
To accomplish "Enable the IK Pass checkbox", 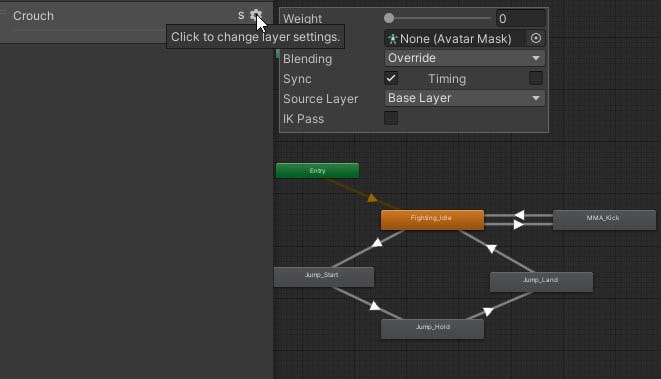I will click(391, 118).
